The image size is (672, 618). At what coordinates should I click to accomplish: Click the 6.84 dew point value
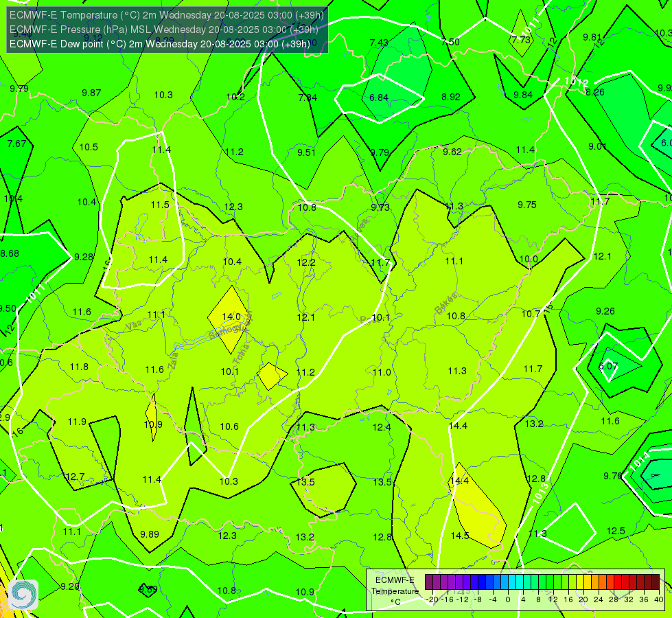[x=379, y=98]
